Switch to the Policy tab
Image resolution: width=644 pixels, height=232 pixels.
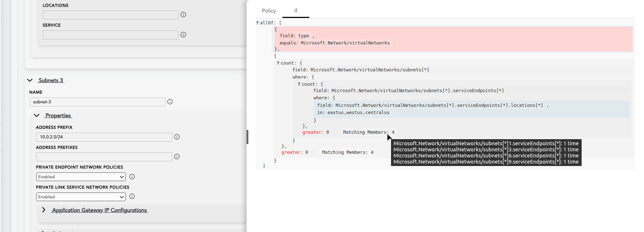pyautogui.click(x=269, y=11)
